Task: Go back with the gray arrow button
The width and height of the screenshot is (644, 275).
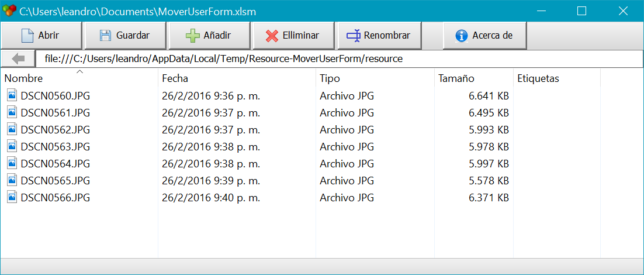Action: click(x=18, y=59)
